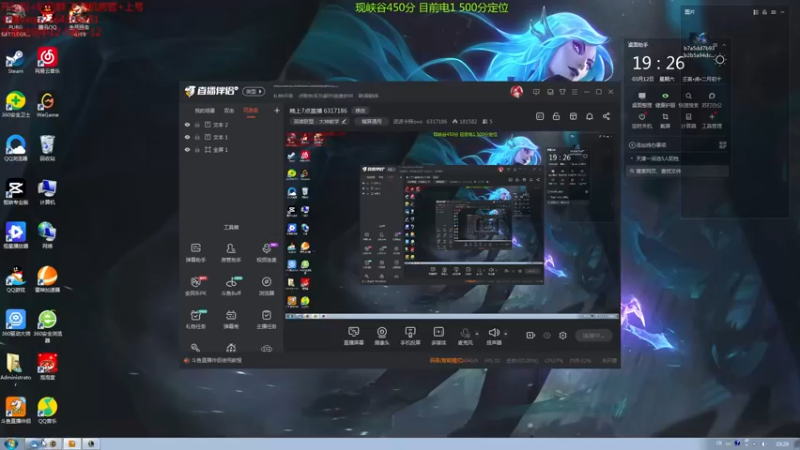Open the mode dropdown next to logo

pyautogui.click(x=254, y=91)
